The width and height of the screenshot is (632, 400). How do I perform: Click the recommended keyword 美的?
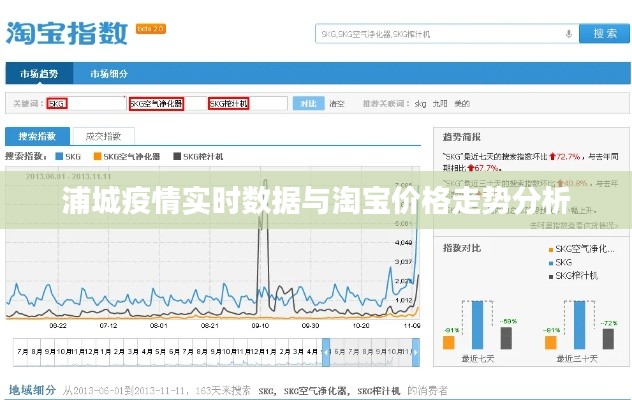point(462,103)
